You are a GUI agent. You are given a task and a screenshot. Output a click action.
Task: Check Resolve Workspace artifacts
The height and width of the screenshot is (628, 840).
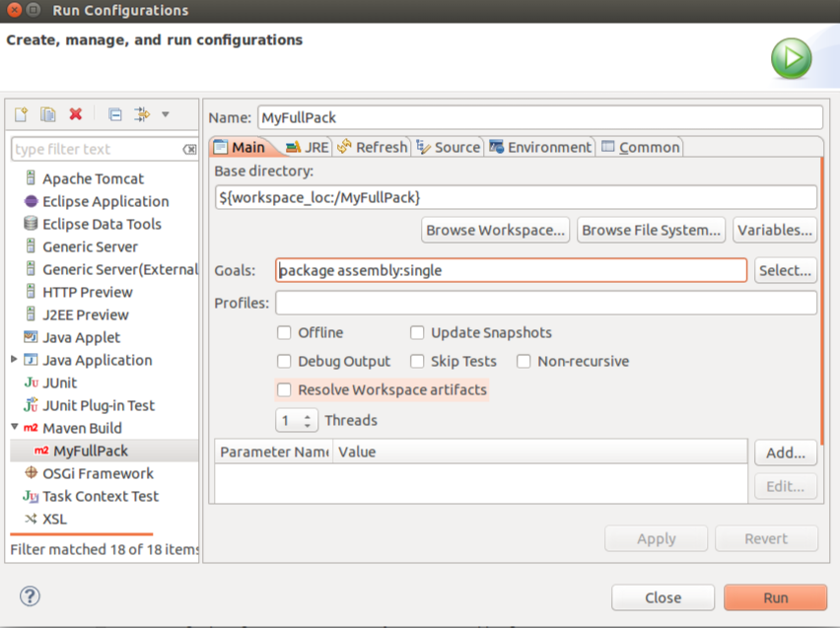[284, 390]
